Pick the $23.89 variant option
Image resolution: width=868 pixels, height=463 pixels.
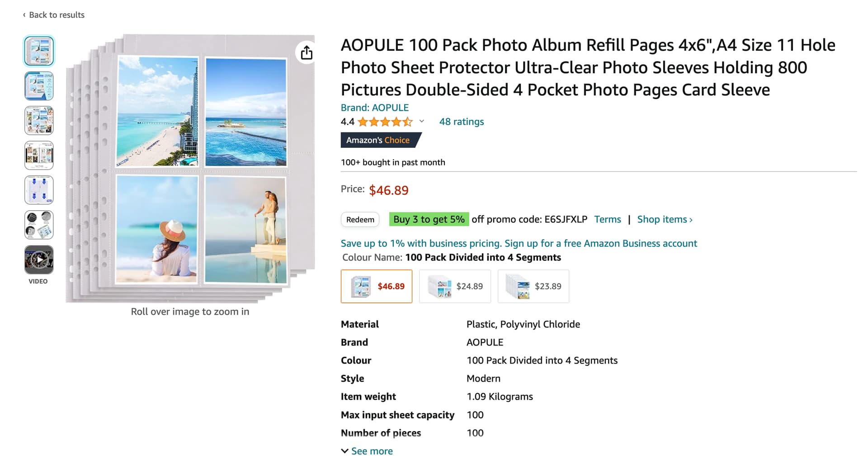(x=533, y=286)
